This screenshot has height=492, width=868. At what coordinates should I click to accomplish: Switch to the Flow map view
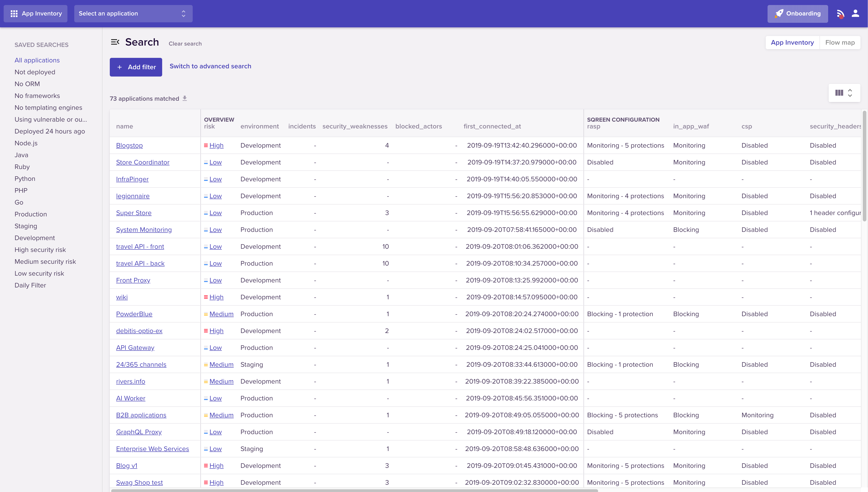(840, 43)
